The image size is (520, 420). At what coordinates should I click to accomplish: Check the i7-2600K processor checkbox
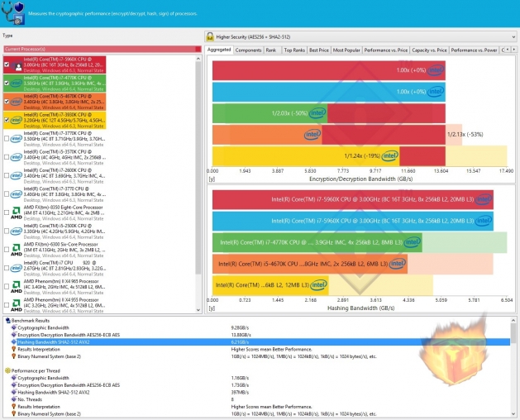pyautogui.click(x=7, y=175)
